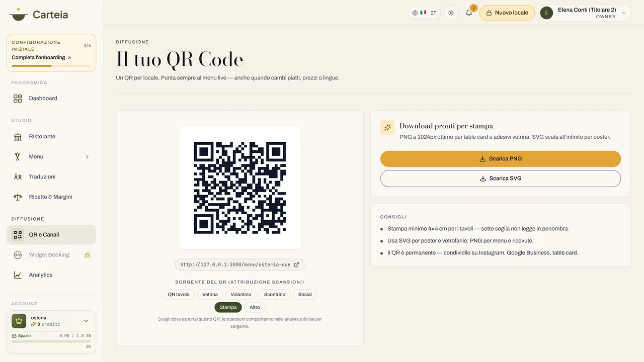Image resolution: width=644 pixels, height=362 pixels.
Task: Download QR via Scarica PNG
Action: [501, 159]
